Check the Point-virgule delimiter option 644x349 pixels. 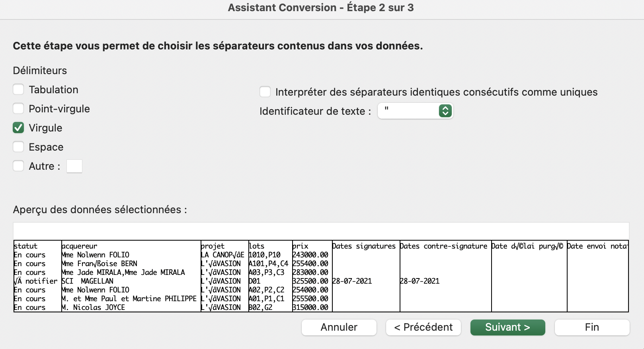[x=18, y=108]
